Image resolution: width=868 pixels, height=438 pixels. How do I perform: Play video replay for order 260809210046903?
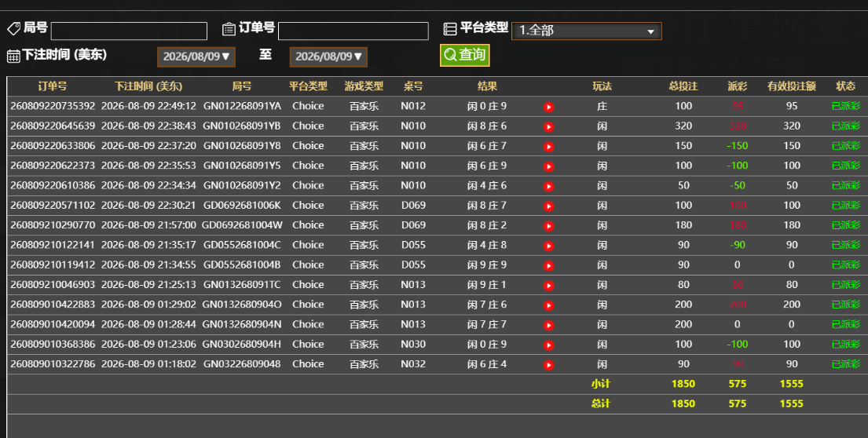[x=548, y=286]
